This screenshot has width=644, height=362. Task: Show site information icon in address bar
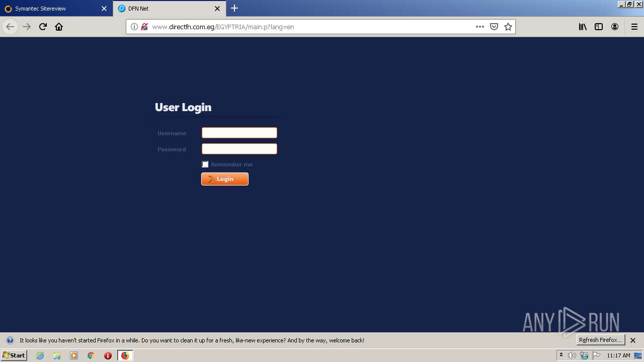tap(134, 27)
